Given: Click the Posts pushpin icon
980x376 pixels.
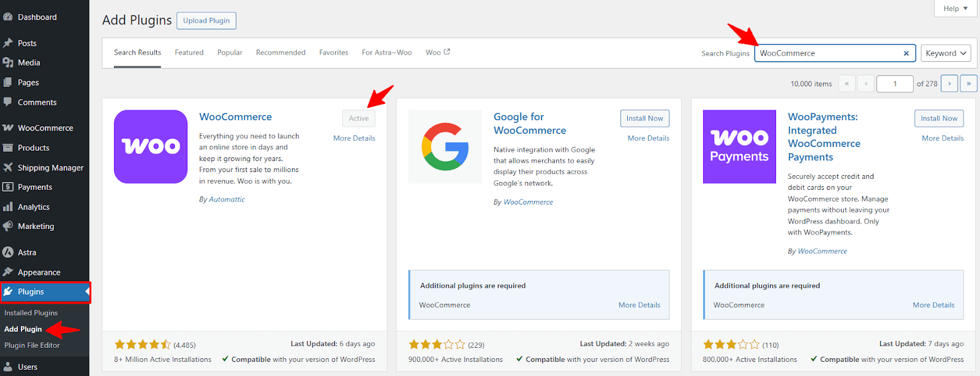Looking at the screenshot, I should pyautogui.click(x=8, y=43).
